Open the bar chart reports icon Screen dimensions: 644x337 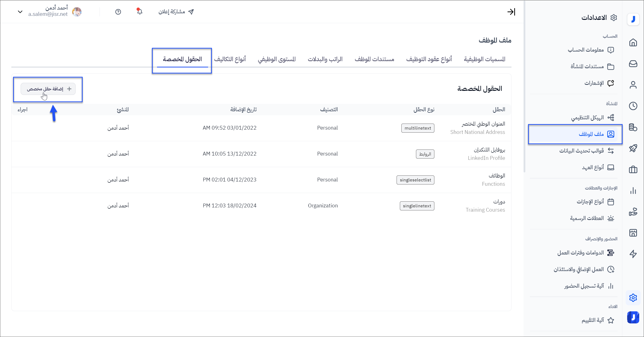(x=633, y=191)
